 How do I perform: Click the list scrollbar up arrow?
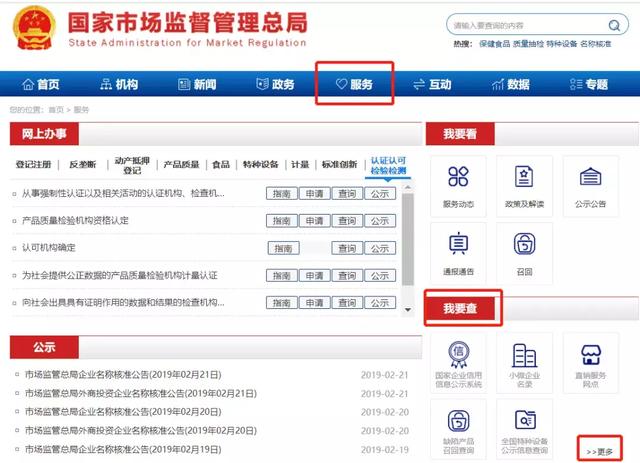point(408,187)
